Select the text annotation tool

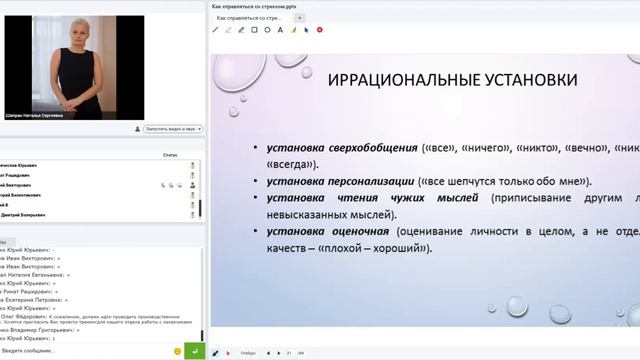[x=280, y=30]
